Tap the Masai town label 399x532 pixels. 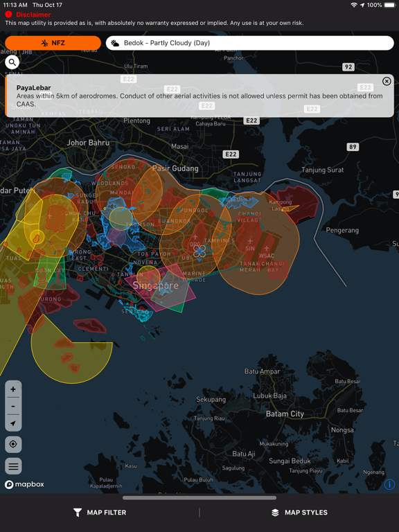[180, 147]
